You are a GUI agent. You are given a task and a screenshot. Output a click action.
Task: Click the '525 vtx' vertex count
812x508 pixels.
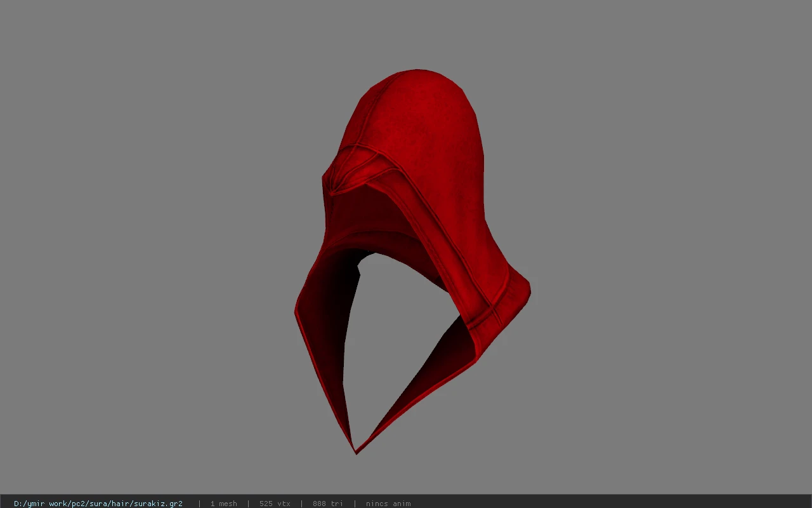(275, 504)
